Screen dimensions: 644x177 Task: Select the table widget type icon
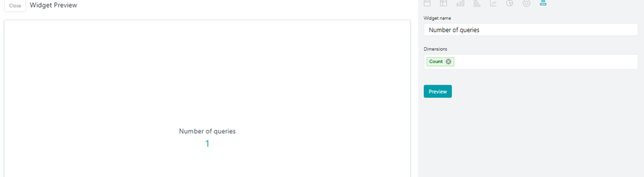(x=444, y=3)
